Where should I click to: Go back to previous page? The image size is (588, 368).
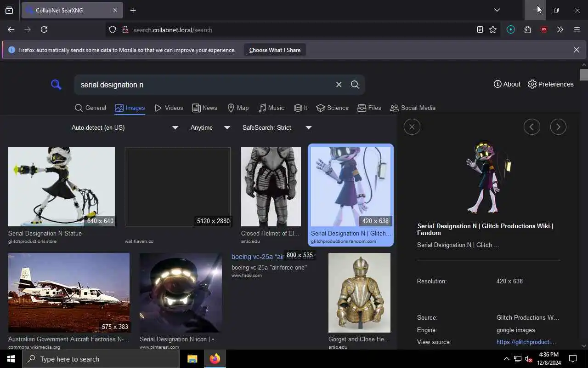tap(11, 29)
